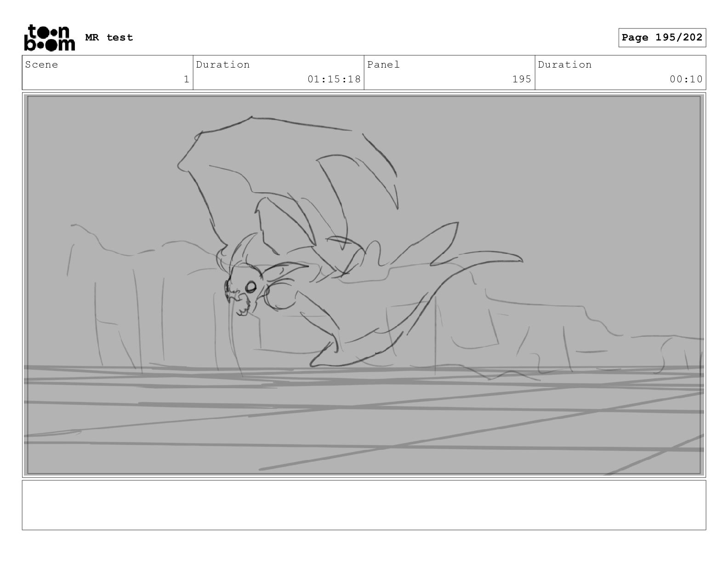
Task: Click the panel duration value '00:10'
Action: (686, 79)
